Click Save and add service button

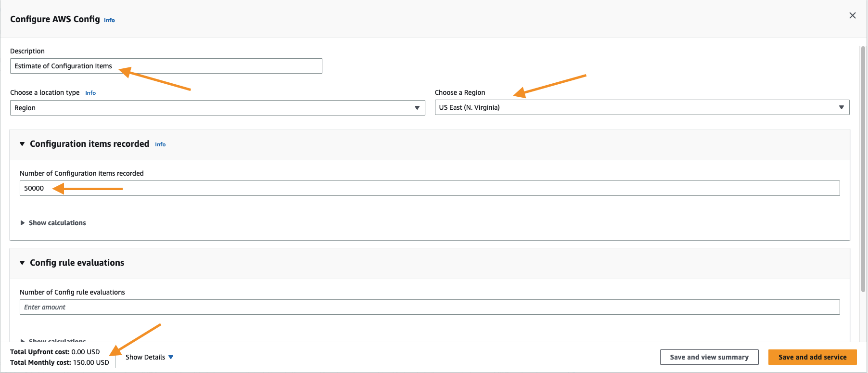pos(812,357)
